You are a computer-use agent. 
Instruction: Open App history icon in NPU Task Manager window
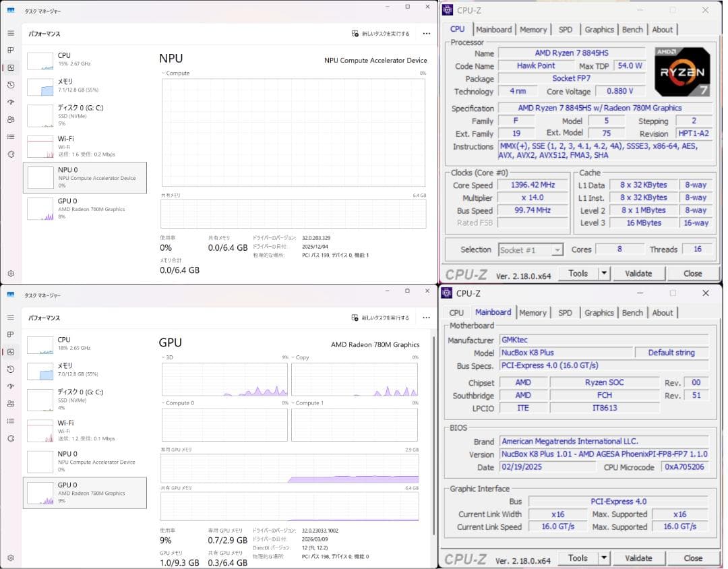click(x=11, y=85)
